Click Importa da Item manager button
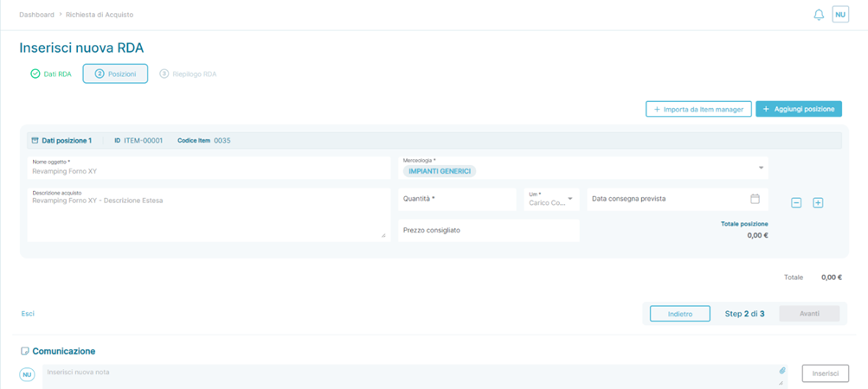This screenshot has height=389, width=868. (698, 109)
